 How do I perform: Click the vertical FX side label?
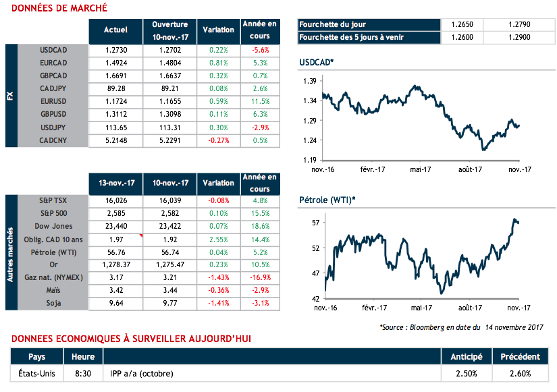pos(10,96)
